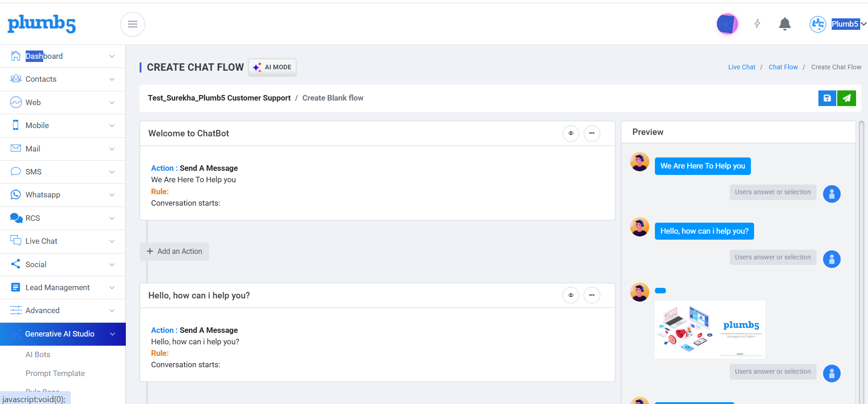
Task: Click the Dashboard home icon
Action: (x=16, y=56)
